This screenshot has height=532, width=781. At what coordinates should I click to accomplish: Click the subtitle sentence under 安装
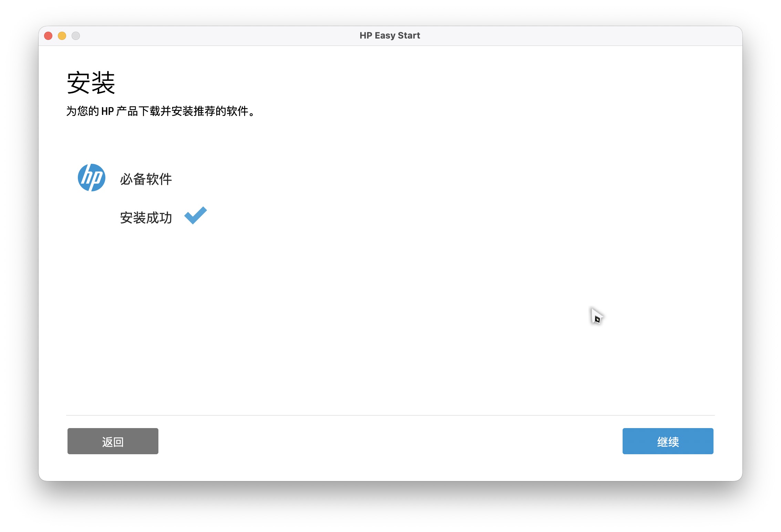[x=160, y=111]
